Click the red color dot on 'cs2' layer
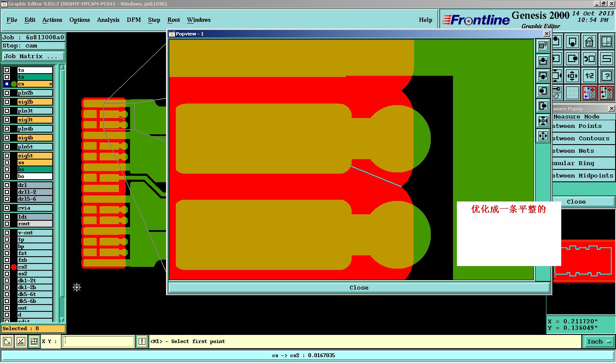This screenshot has height=364, width=616. tap(14, 267)
